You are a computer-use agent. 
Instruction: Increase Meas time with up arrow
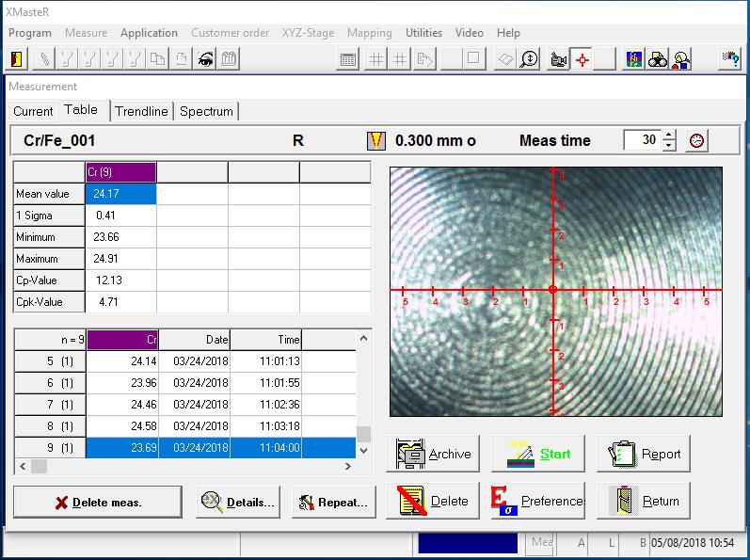669,136
